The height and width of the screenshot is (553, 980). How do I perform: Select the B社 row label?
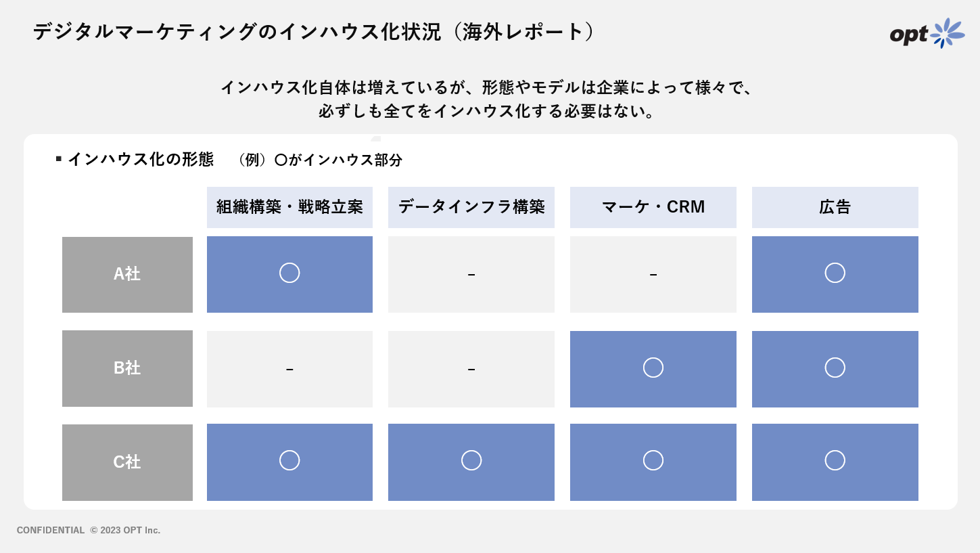[x=127, y=368]
